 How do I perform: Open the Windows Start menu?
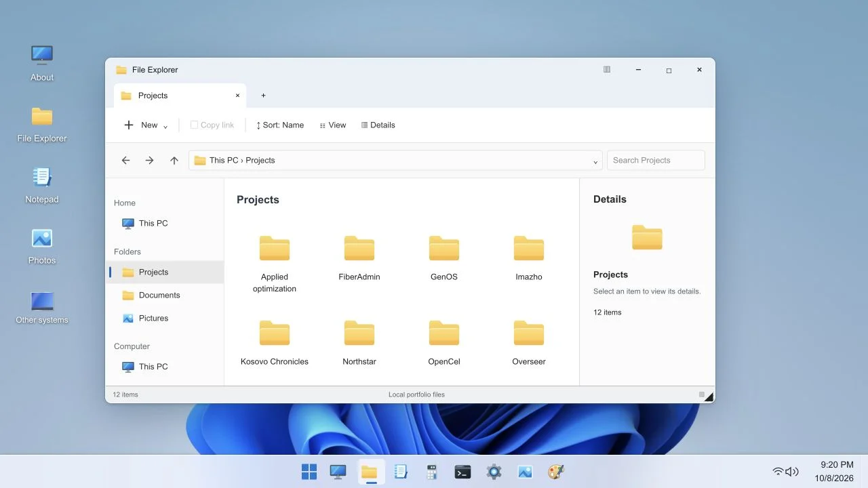309,472
